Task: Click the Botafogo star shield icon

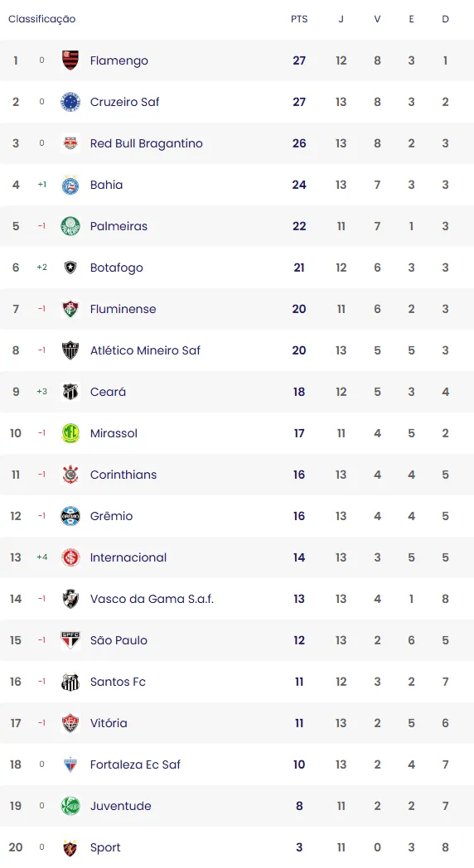Action: pos(70,268)
